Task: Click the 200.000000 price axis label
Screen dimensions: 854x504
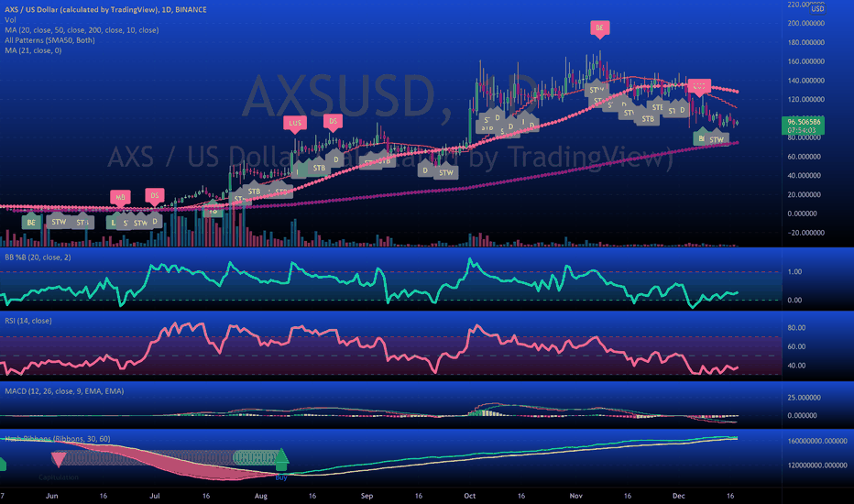Action: tap(806, 24)
